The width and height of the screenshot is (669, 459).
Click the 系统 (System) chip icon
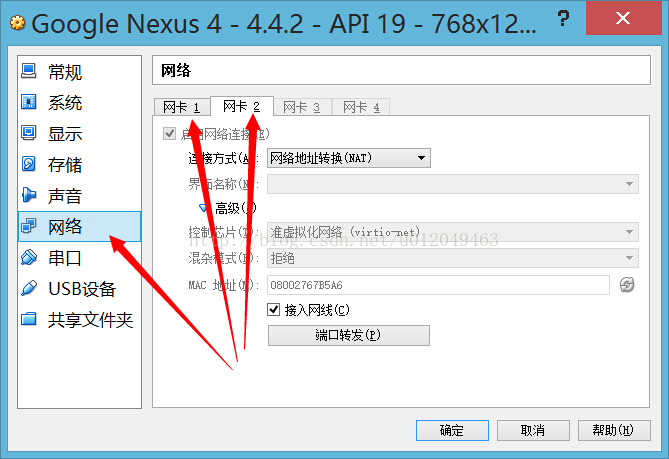pos(29,102)
